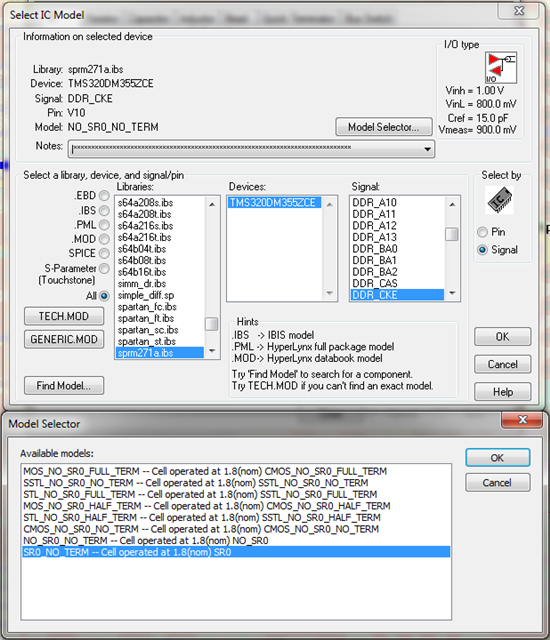
Task: Choose Select by Signal radio
Action: pos(482,250)
